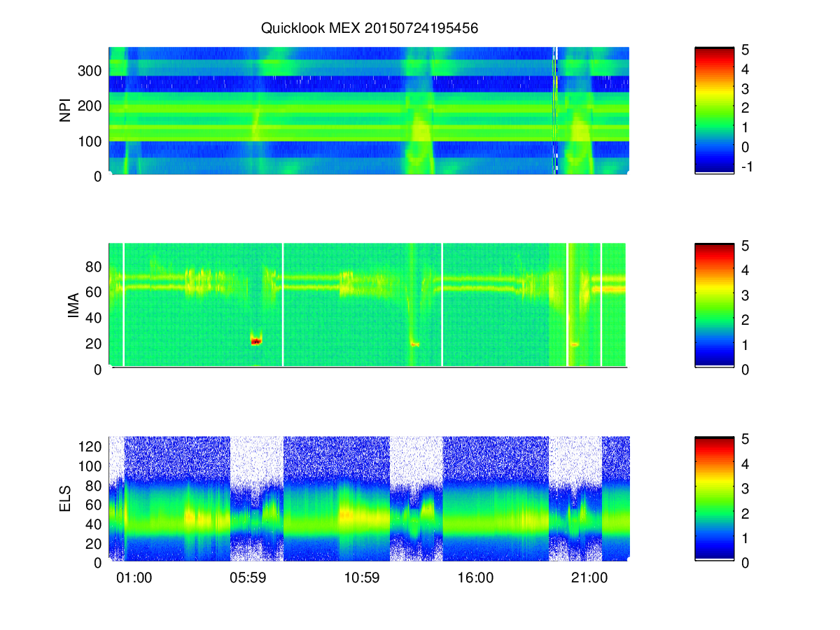The image size is (840, 630).
Task: Click the 3 label on ELS colorbar
Action: (745, 488)
